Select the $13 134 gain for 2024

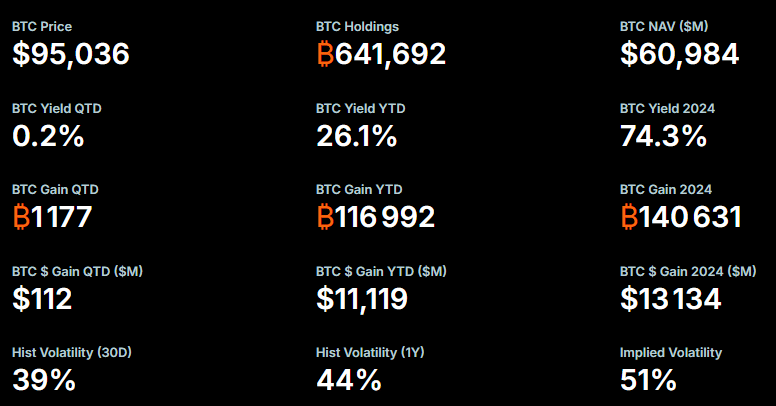pos(670,298)
